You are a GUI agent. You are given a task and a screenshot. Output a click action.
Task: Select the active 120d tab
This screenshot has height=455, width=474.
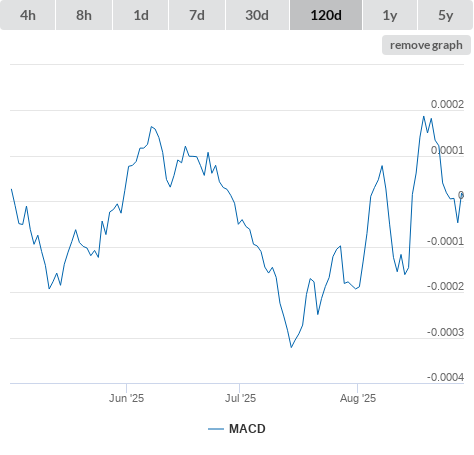click(x=326, y=15)
